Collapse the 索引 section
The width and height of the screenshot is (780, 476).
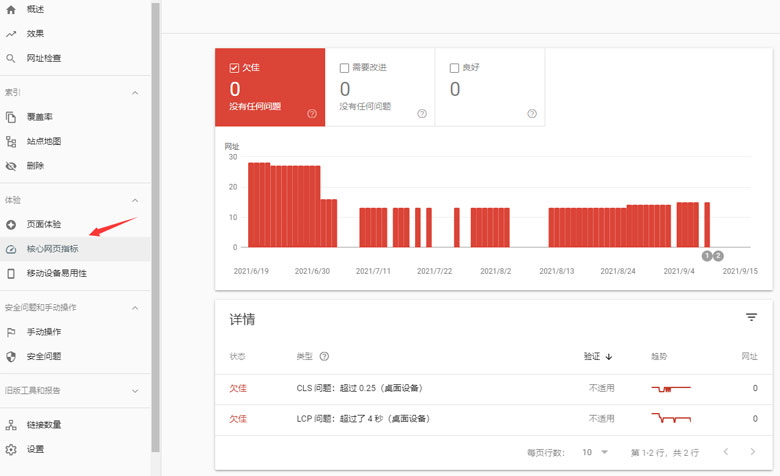pyautogui.click(x=135, y=93)
